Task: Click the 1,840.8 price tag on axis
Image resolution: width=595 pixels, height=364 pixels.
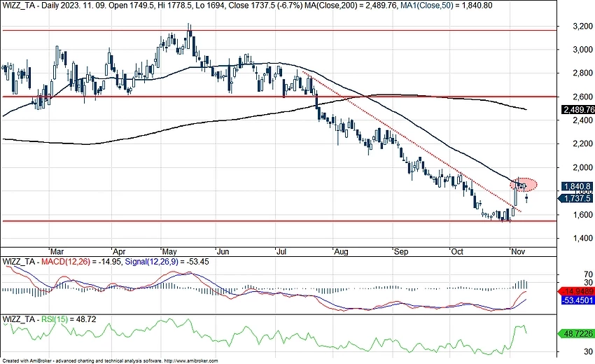Action: pyautogui.click(x=577, y=186)
